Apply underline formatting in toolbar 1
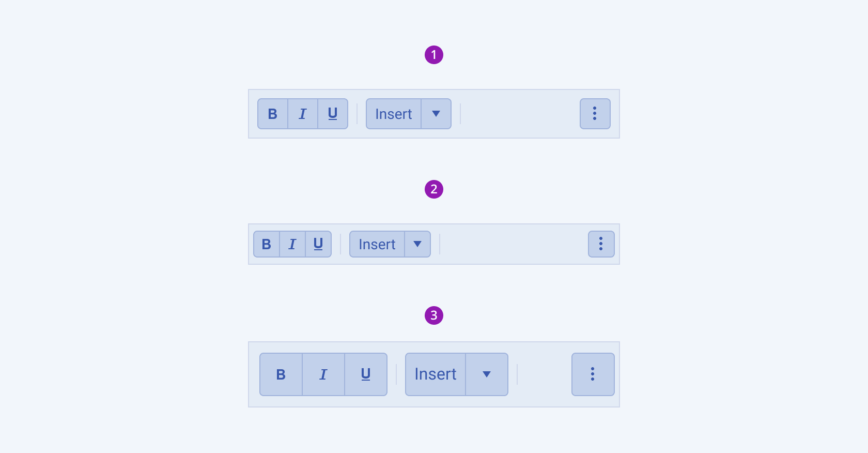The width and height of the screenshot is (868, 453). point(332,114)
